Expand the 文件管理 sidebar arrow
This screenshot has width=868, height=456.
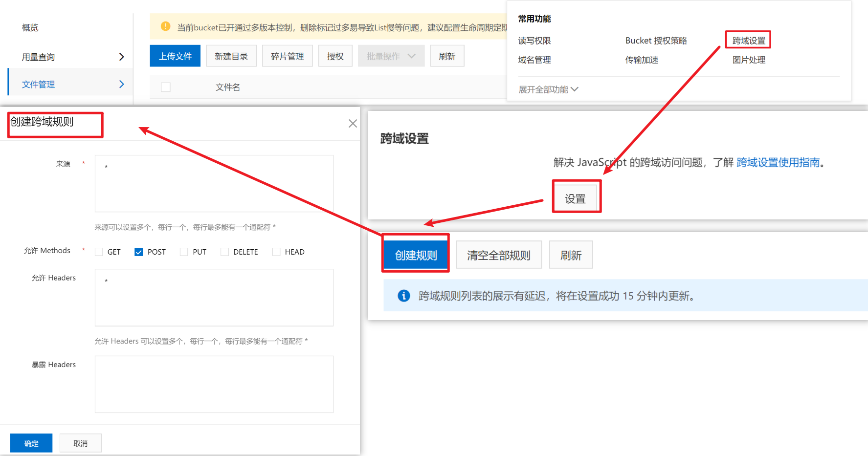click(122, 84)
